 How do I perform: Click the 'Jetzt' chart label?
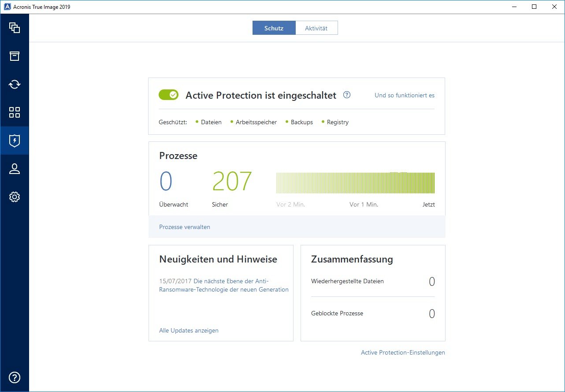[x=428, y=204]
